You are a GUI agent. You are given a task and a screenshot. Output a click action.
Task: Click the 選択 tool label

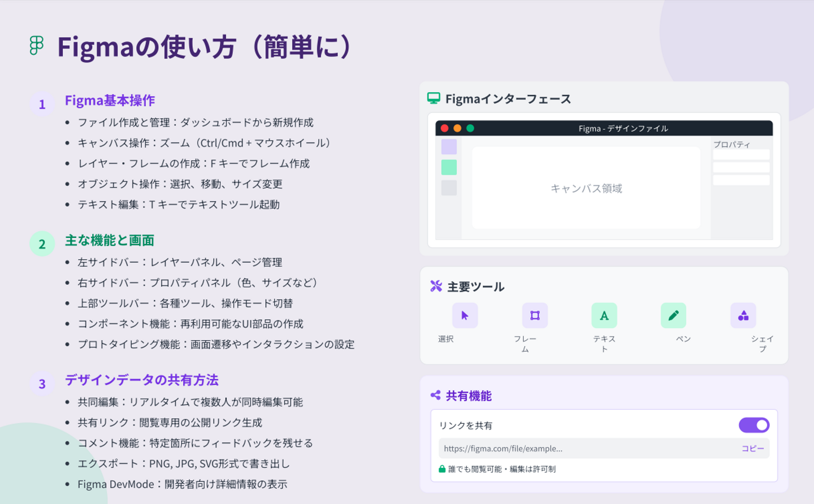click(446, 339)
